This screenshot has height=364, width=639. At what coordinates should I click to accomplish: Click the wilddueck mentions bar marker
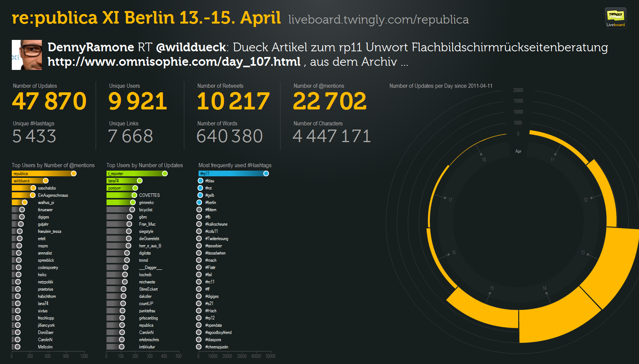46,181
